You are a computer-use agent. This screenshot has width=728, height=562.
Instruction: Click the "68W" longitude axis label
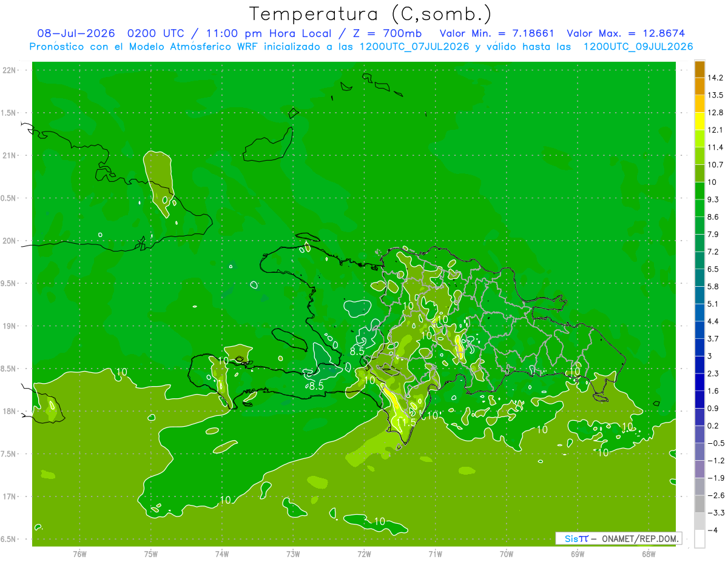tap(649, 554)
